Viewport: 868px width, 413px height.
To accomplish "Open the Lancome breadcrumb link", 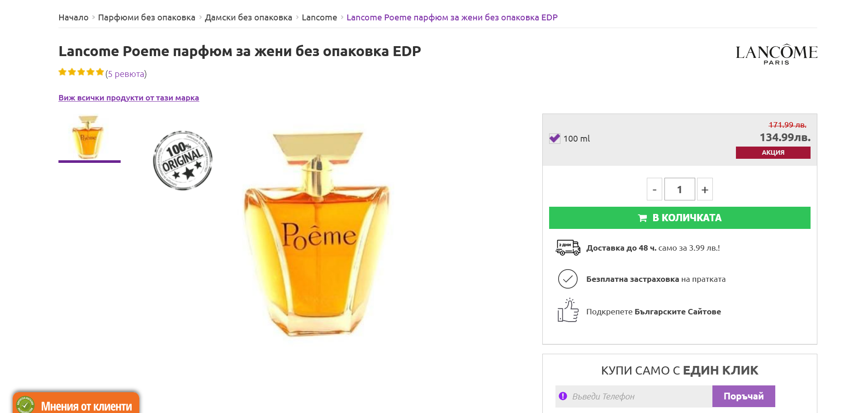I will tap(319, 18).
